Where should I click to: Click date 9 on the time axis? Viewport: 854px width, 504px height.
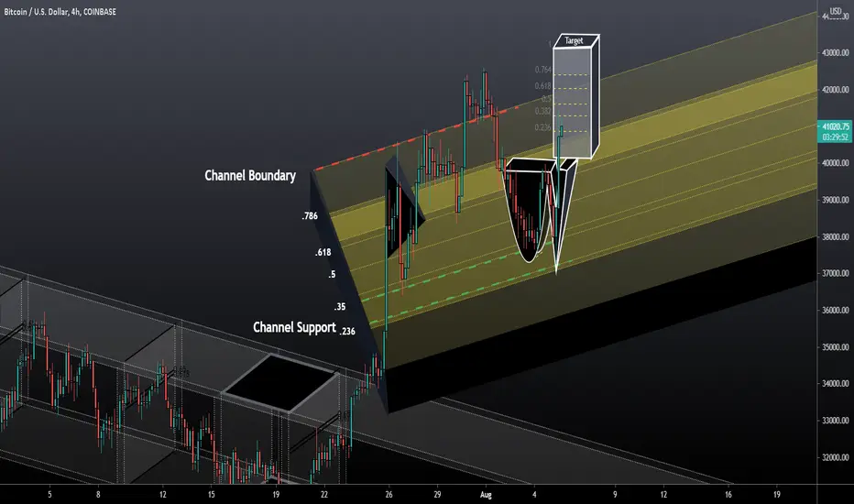(615, 495)
